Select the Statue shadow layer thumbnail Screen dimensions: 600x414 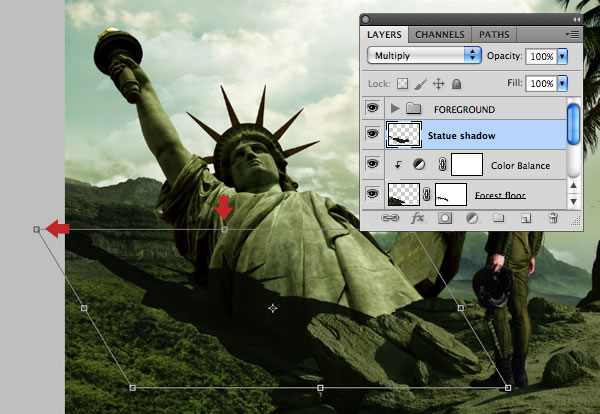coord(404,135)
